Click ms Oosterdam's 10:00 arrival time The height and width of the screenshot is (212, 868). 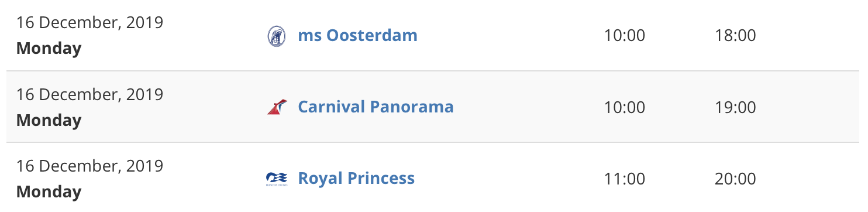[625, 36]
